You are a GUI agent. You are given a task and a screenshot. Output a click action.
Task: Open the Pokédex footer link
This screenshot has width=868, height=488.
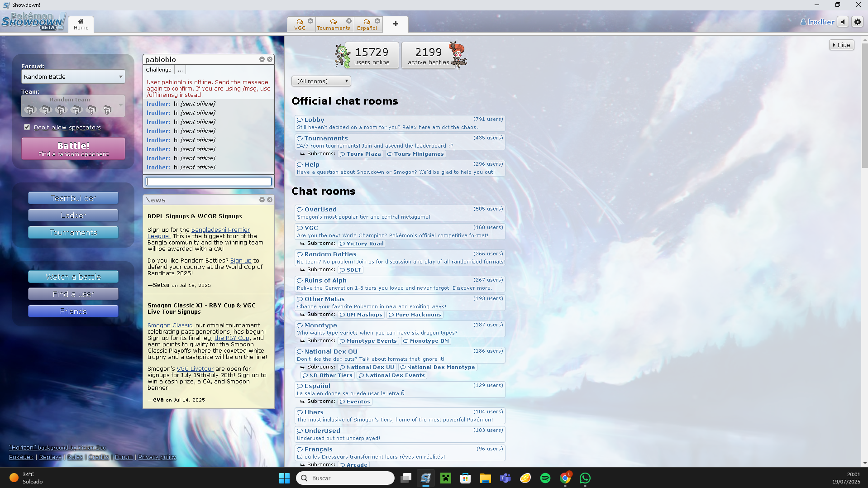(21, 457)
